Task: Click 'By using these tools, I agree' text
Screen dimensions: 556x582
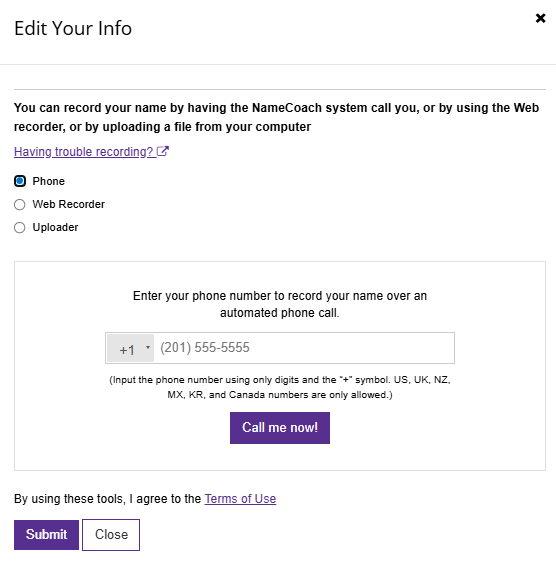Action: tap(107, 498)
